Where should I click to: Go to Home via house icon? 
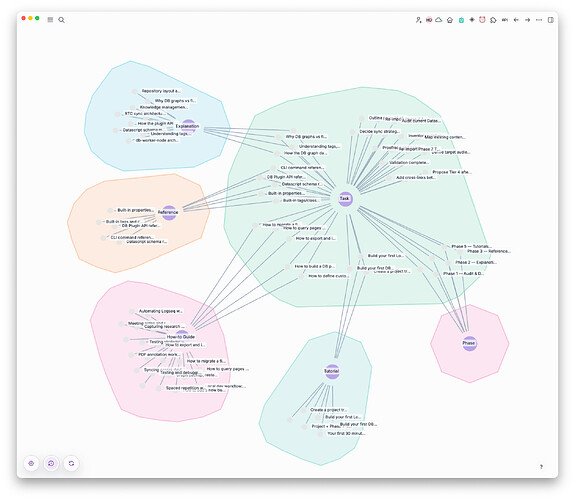(450, 20)
